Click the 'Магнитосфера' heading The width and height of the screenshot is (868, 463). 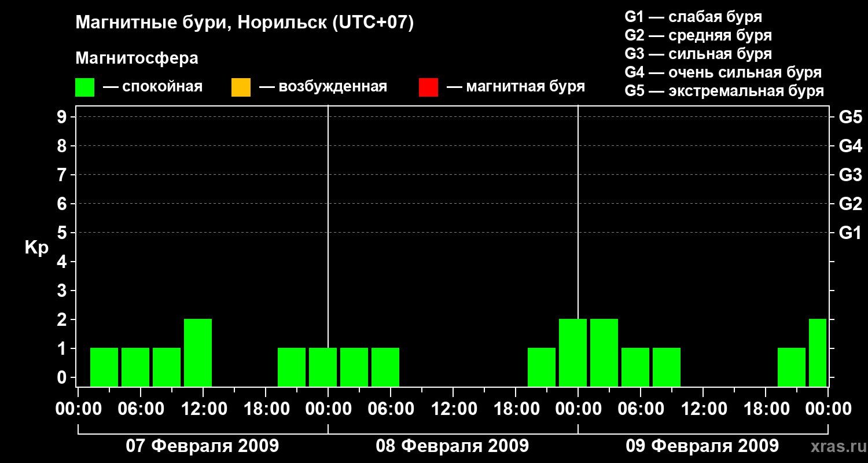coord(137,58)
